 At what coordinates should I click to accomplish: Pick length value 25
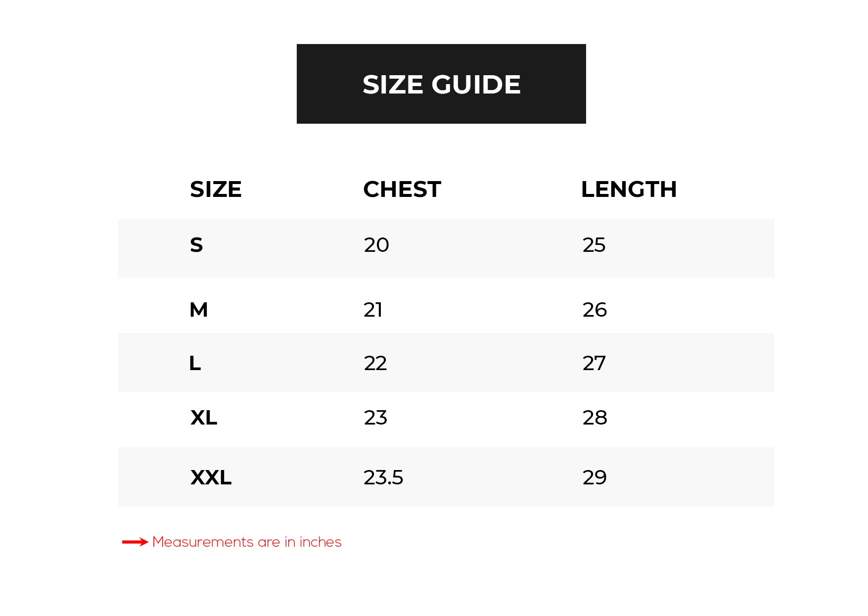[594, 245]
